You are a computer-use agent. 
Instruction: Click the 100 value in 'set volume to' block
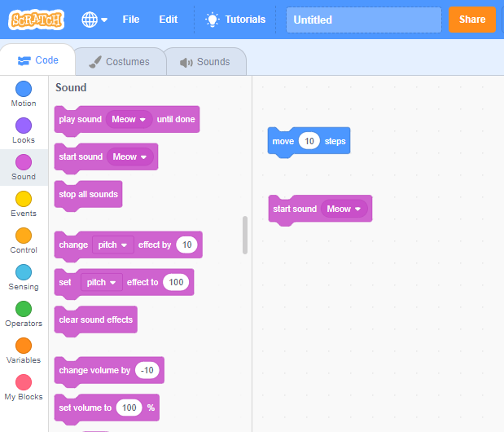(x=129, y=408)
